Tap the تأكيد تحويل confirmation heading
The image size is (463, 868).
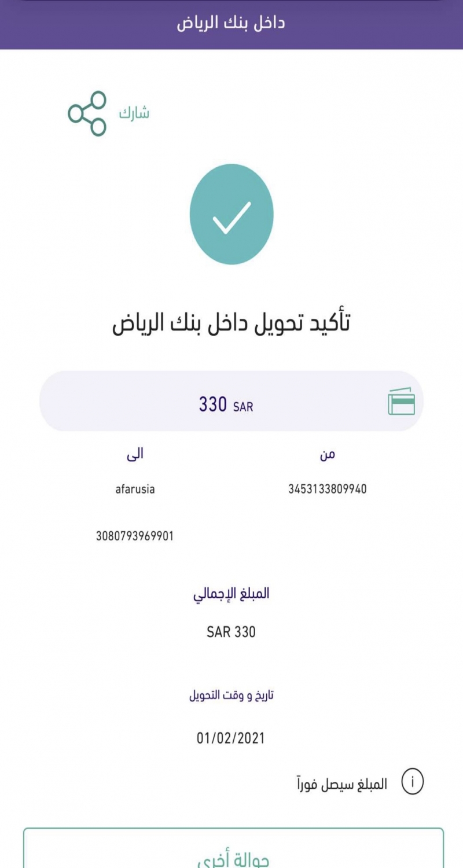231,324
